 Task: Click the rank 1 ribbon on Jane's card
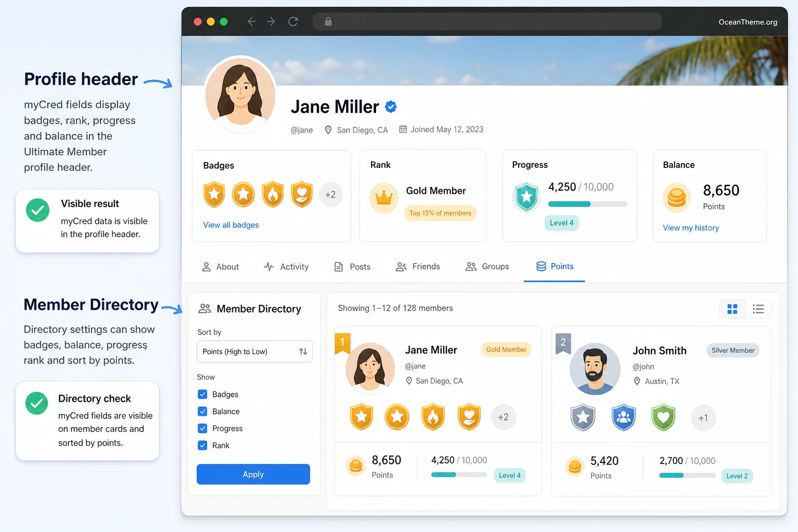coord(342,343)
